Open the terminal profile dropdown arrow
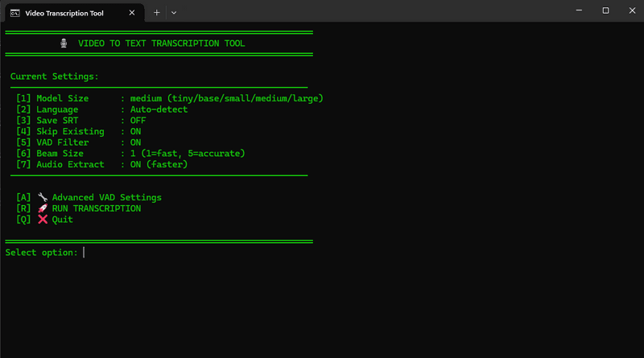This screenshot has height=358, width=644. pyautogui.click(x=174, y=13)
